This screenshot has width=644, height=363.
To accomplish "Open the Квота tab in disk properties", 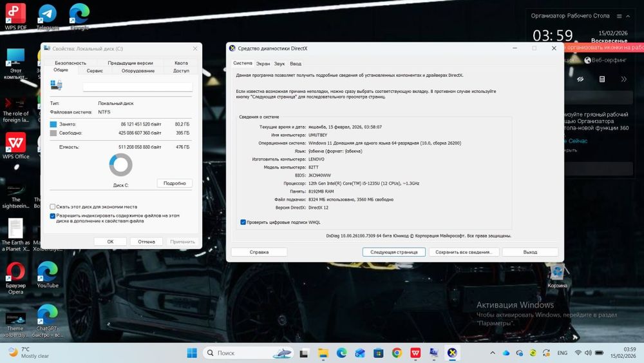I will coord(181,63).
